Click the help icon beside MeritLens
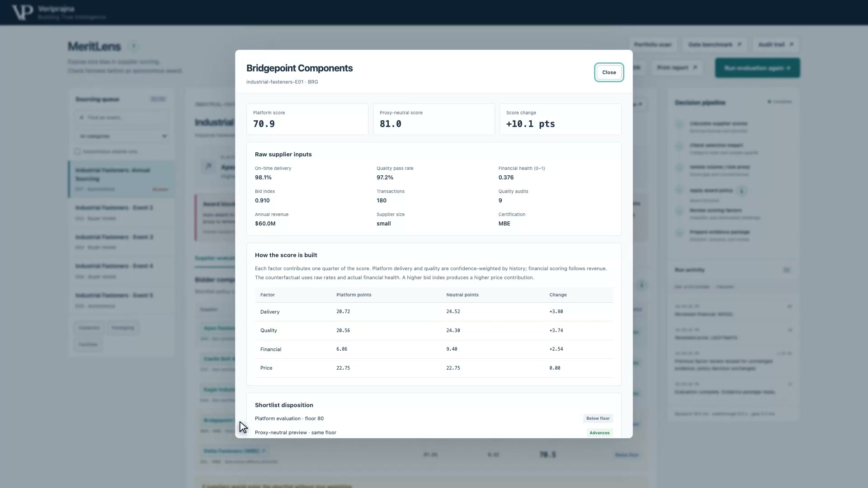The width and height of the screenshot is (868, 488). pos(134,47)
